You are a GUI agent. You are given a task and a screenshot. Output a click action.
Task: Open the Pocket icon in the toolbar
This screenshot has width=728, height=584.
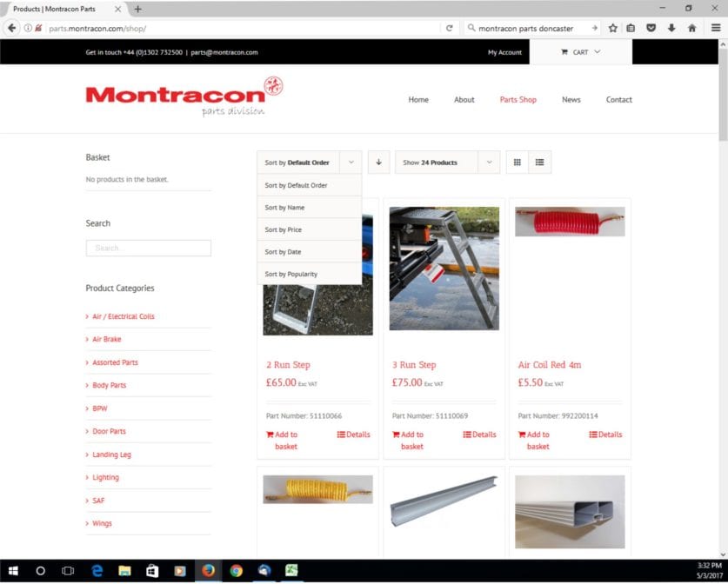[651, 29]
